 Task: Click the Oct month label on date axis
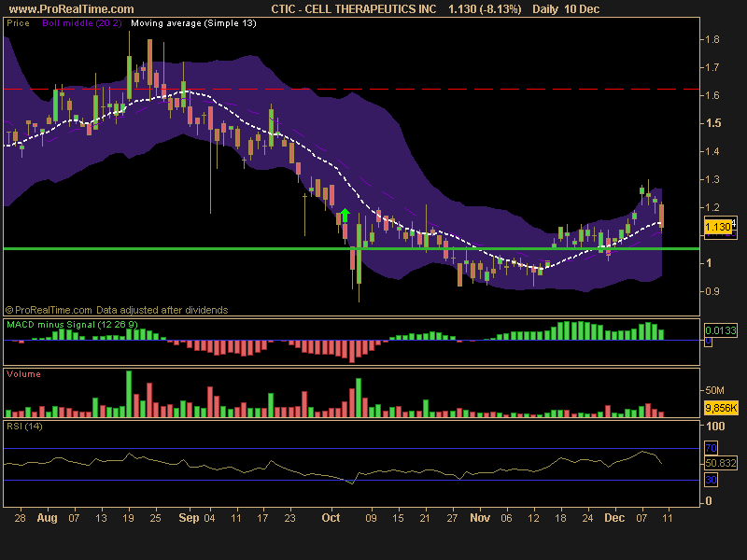[331, 518]
